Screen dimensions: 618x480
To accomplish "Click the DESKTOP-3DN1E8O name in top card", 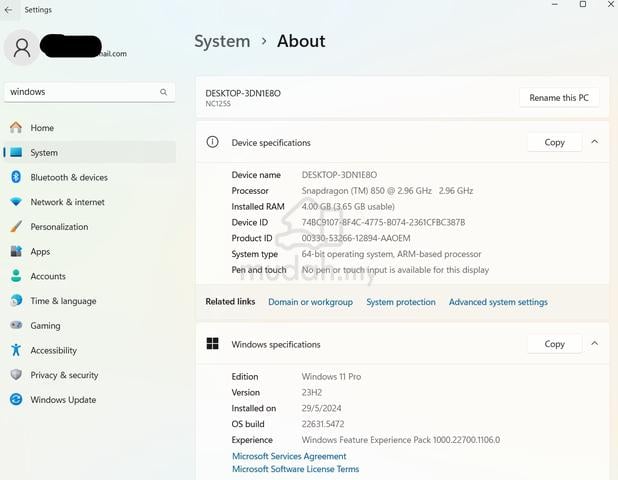I will pyautogui.click(x=243, y=93).
